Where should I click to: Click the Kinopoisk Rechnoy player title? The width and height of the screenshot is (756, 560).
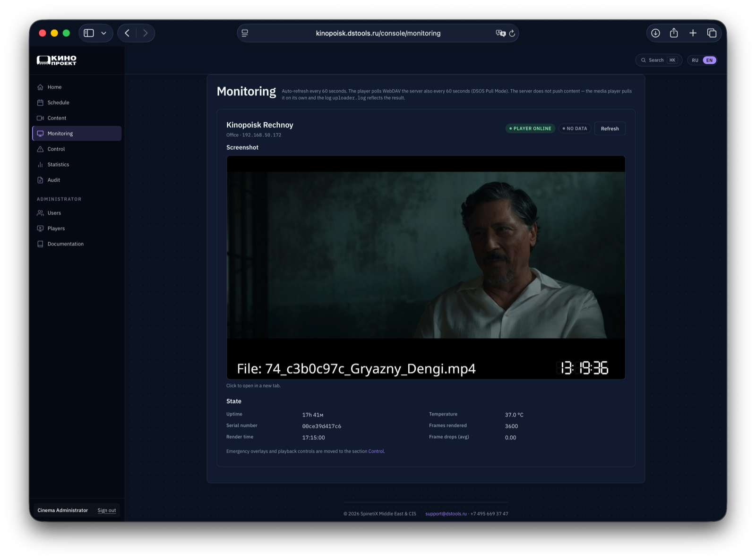(x=260, y=125)
